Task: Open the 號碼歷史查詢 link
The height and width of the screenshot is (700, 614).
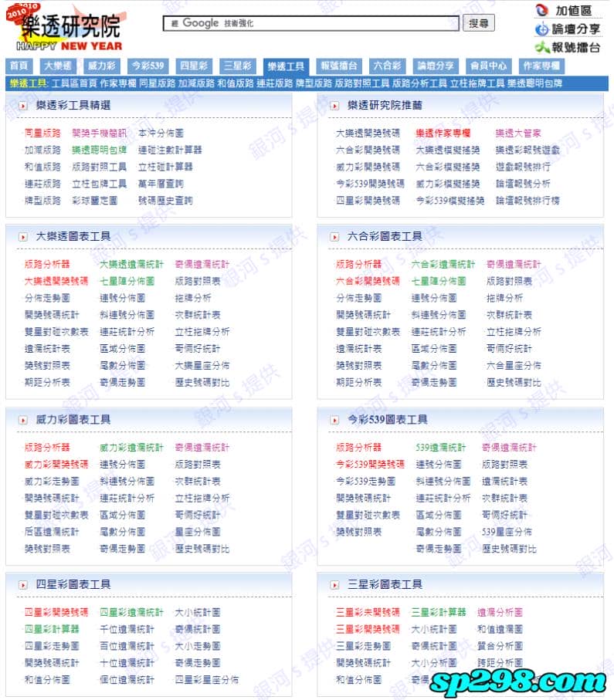Action: click(x=165, y=201)
